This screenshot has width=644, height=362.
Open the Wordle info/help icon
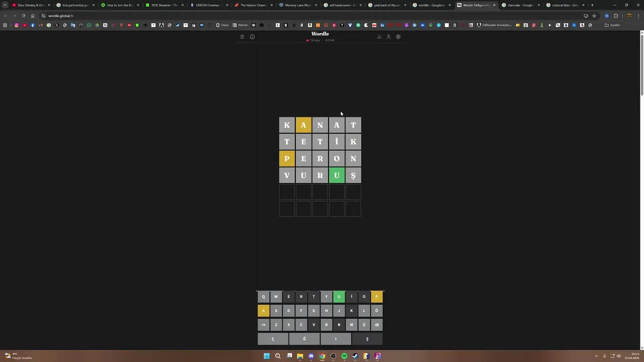point(252,37)
